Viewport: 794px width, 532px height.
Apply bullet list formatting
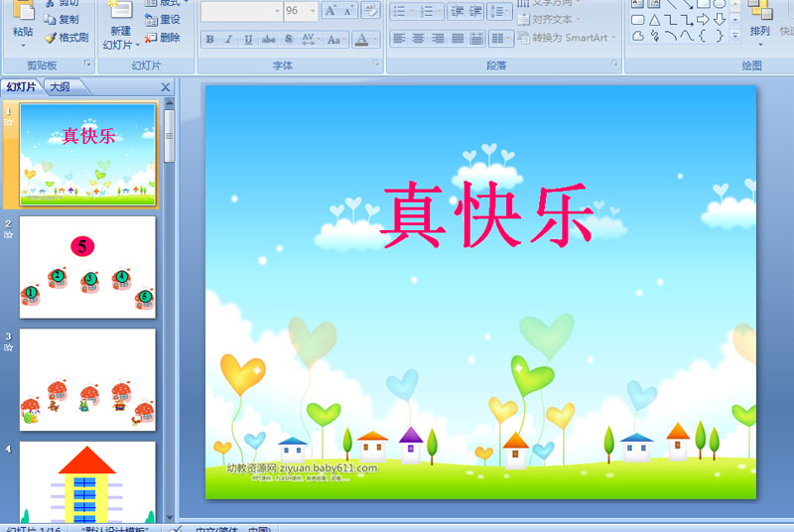coord(403,11)
